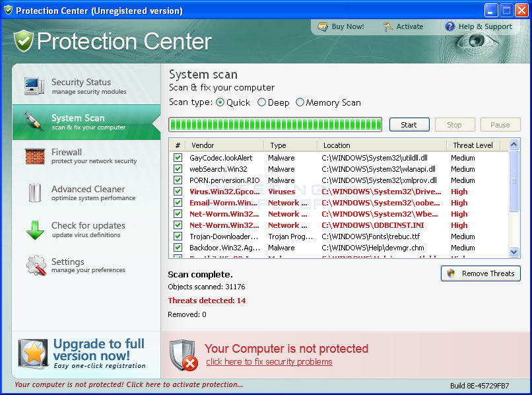Image resolution: width=532 pixels, height=395 pixels.
Task: Uncheck the Trojan-Downloader threat checkbox
Action: 178,236
